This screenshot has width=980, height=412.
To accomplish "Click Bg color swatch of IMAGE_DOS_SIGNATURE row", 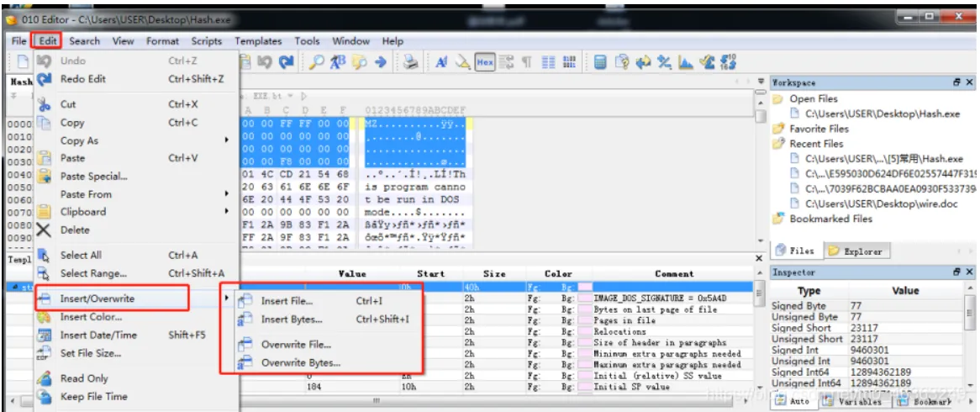I will [585, 298].
